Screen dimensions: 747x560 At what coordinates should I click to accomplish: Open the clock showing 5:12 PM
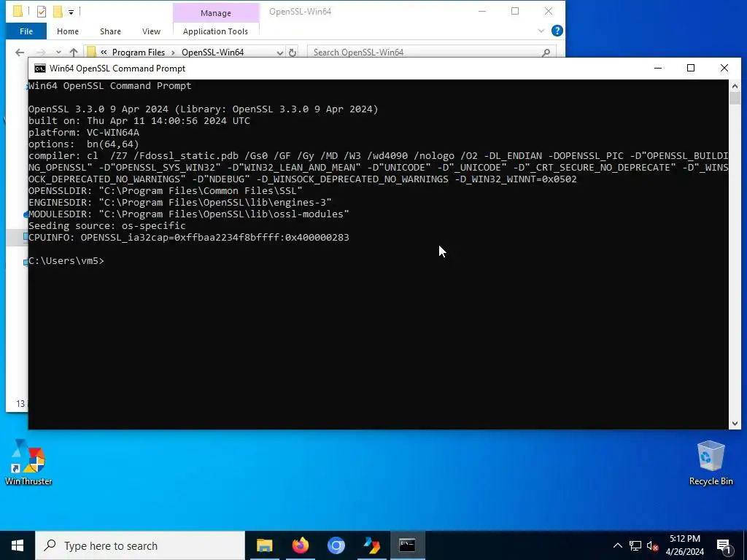click(x=684, y=545)
